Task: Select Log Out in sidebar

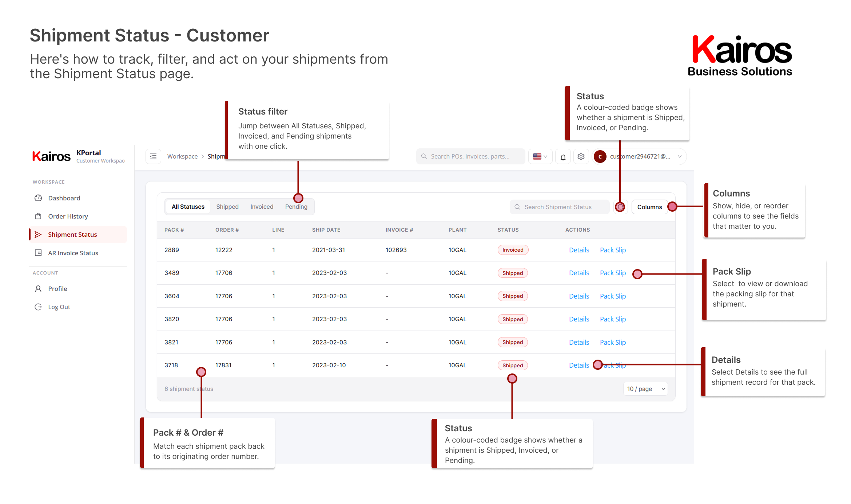Action: [78, 307]
